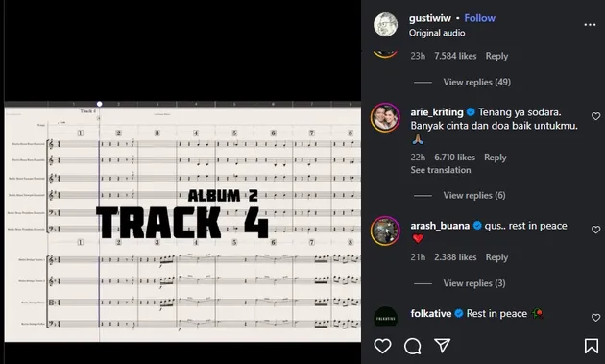Open arie_kriting's avatar
Viewport: 605px width, 364px height.
click(x=385, y=118)
